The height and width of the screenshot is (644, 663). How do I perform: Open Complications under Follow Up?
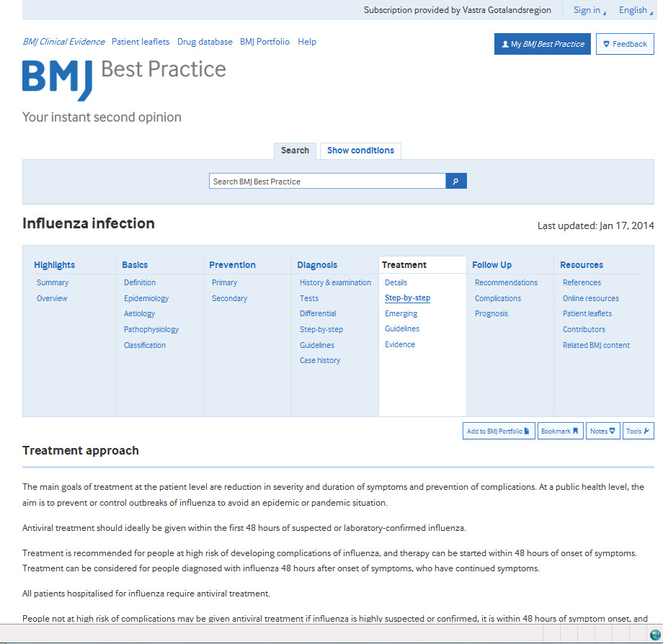(498, 298)
